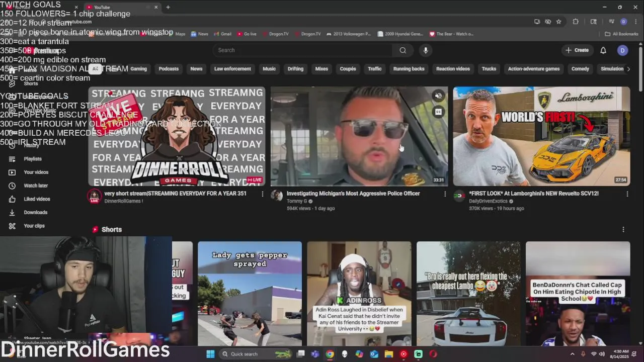Filter by Running backs chip
This screenshot has height=362, width=644.
pos(409,69)
